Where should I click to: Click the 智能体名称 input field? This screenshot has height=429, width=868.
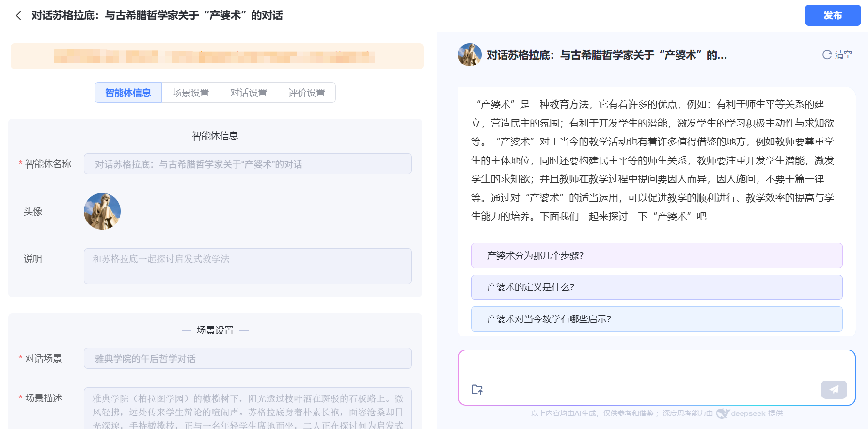248,164
